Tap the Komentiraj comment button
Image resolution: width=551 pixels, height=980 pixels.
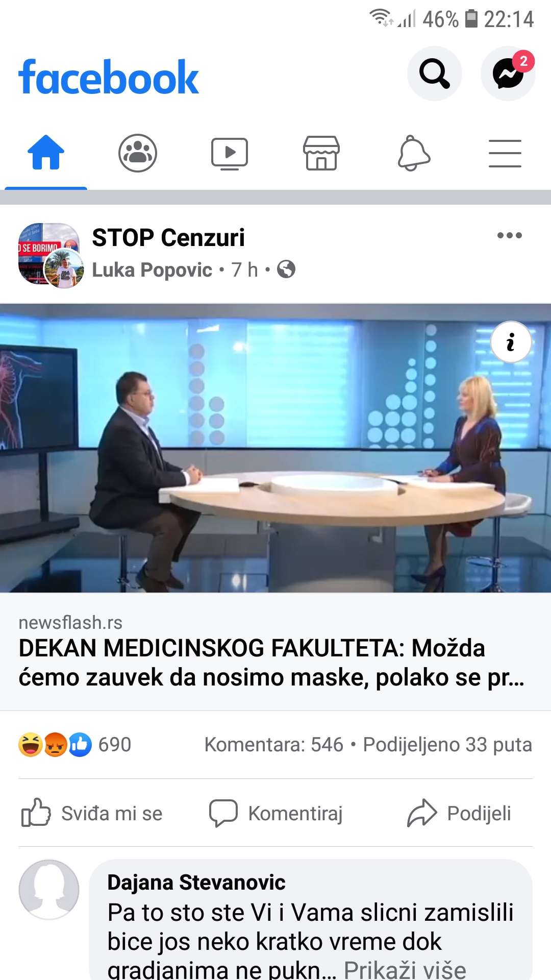coord(276,813)
